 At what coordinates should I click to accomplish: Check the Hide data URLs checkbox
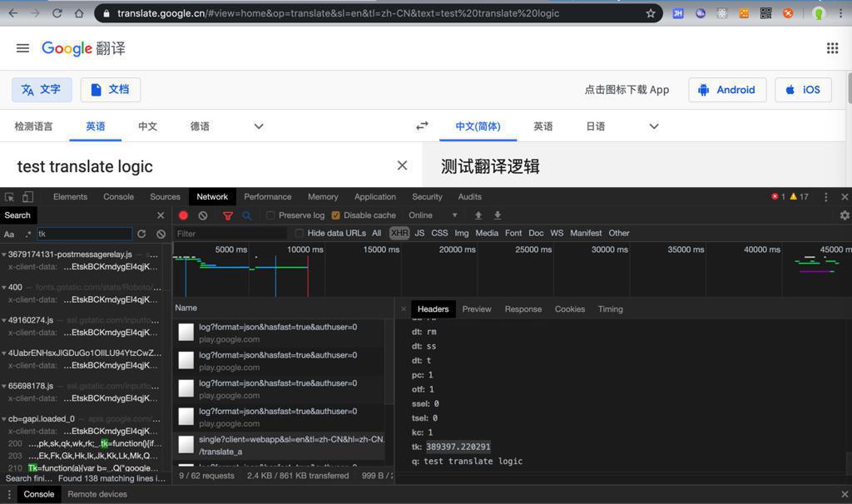[299, 233]
